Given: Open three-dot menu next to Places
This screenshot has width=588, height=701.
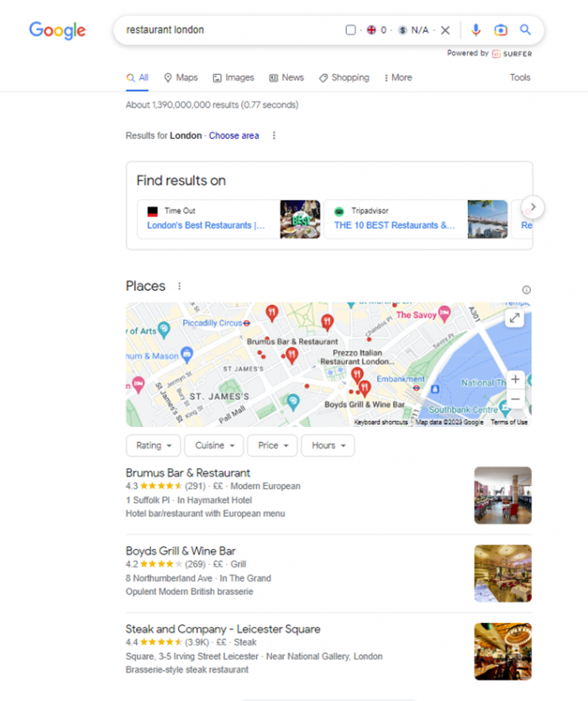Looking at the screenshot, I should (180, 286).
